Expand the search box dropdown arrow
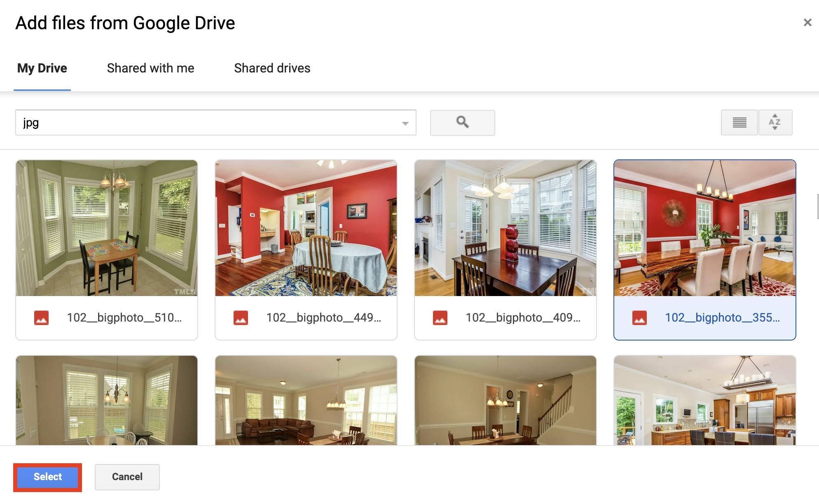This screenshot has width=819, height=504. (x=405, y=123)
